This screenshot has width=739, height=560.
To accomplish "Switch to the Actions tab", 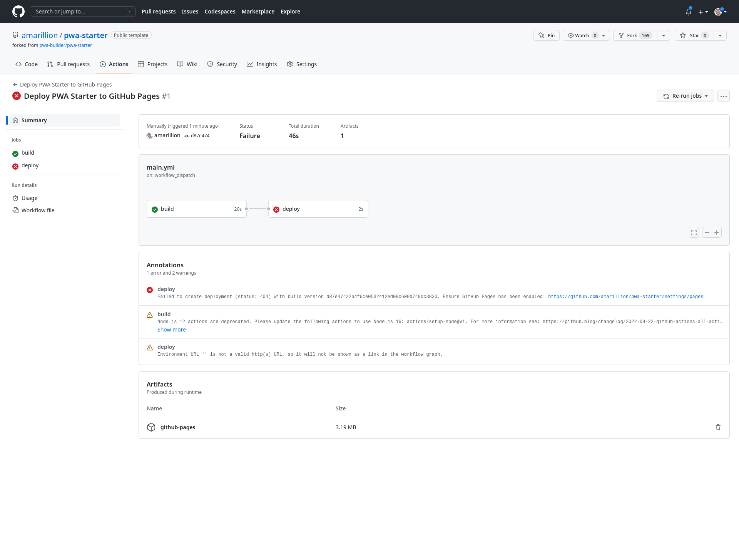I will coord(114,64).
